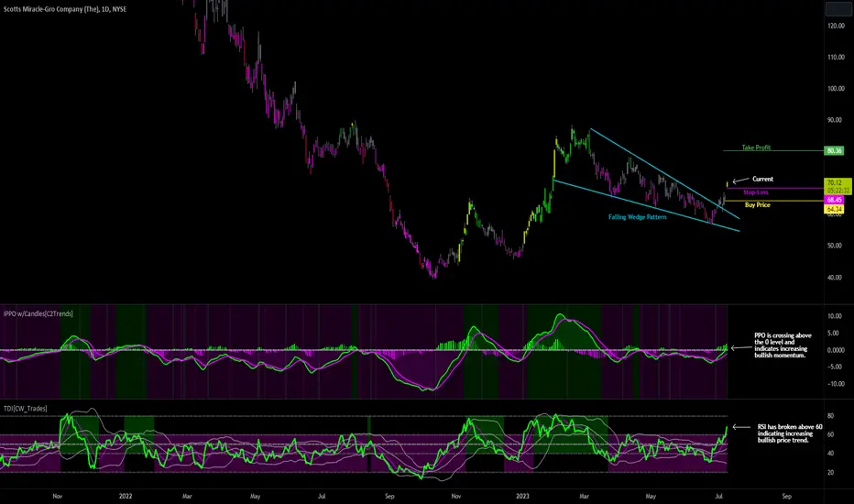Click the yellow 64.34 price tag
Screen dimensions: 854x504
(x=834, y=209)
